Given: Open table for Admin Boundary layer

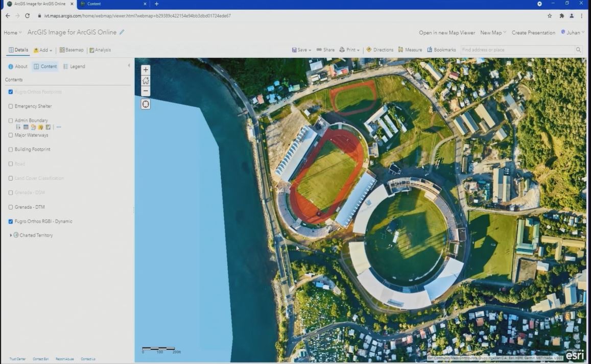Looking at the screenshot, I should 26,127.
